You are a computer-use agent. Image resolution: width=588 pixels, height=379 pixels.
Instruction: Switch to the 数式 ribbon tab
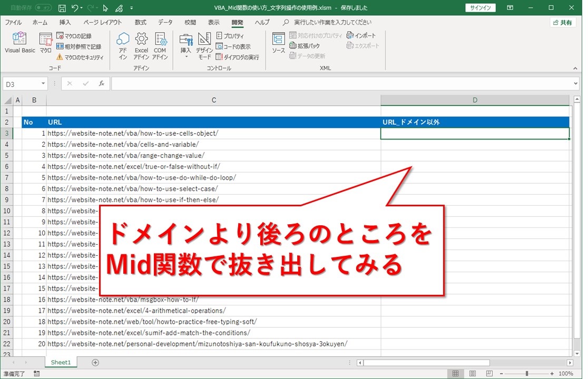pos(140,23)
